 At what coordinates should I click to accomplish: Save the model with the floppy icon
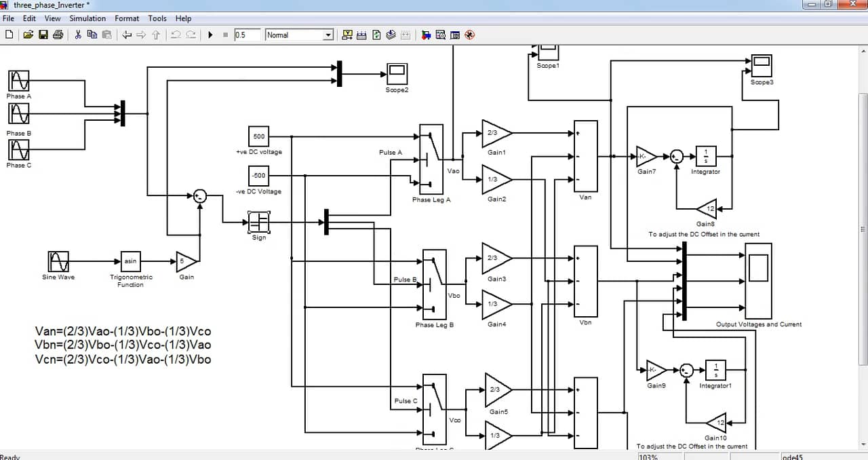pyautogui.click(x=43, y=35)
